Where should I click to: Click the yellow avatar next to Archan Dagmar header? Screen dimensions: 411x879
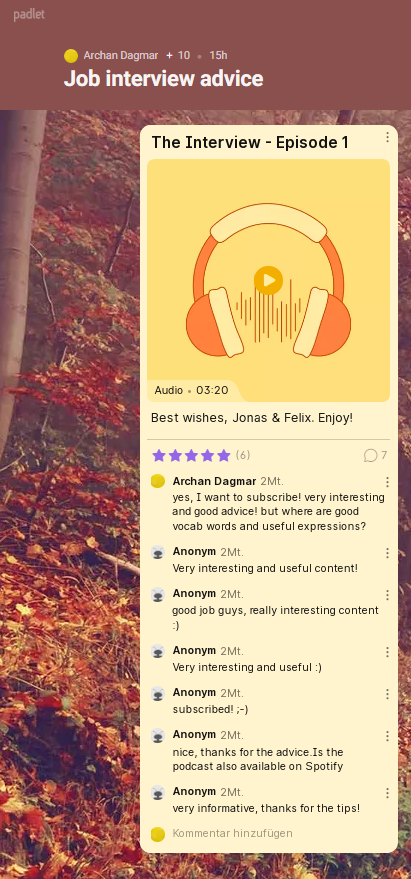pyautogui.click(x=71, y=55)
